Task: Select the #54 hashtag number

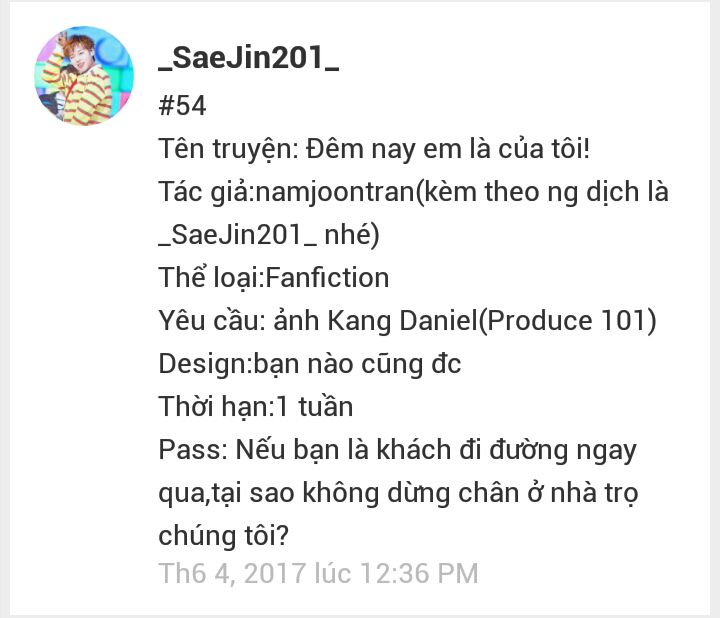Action: pyautogui.click(x=182, y=106)
